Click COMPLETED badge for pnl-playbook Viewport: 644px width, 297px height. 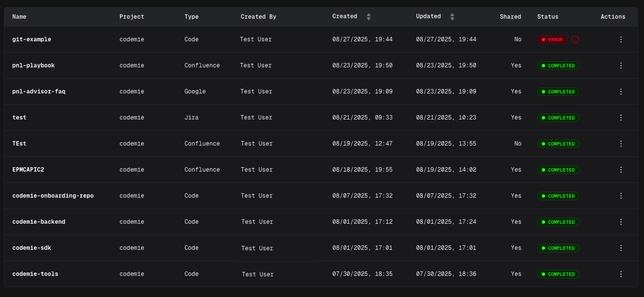click(x=558, y=65)
